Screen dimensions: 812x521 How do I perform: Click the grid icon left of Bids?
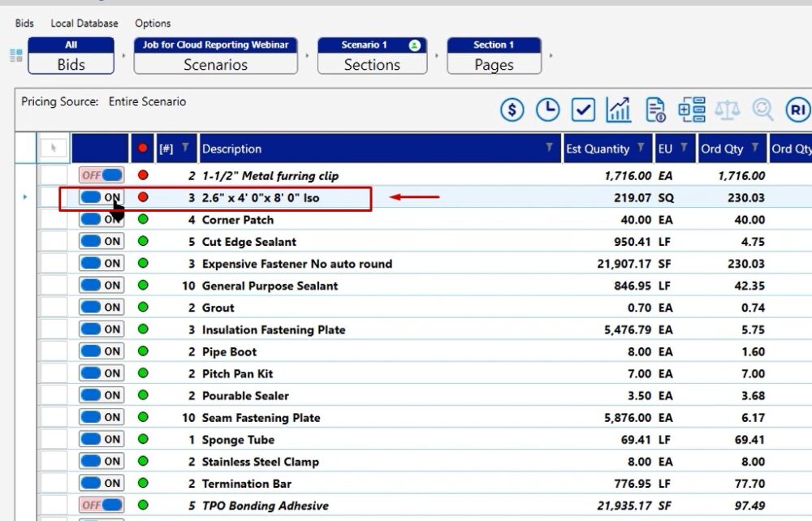click(15, 56)
